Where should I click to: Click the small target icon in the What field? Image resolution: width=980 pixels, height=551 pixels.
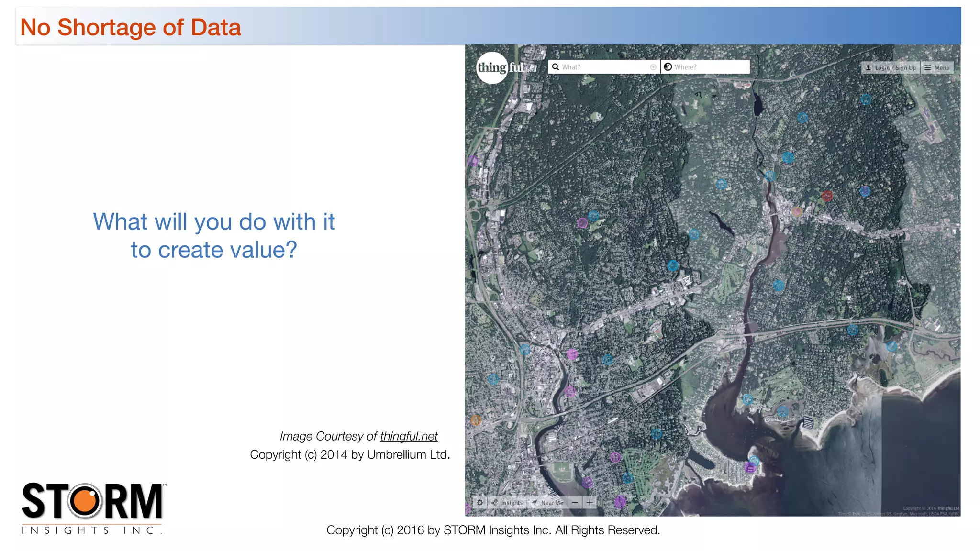point(653,67)
